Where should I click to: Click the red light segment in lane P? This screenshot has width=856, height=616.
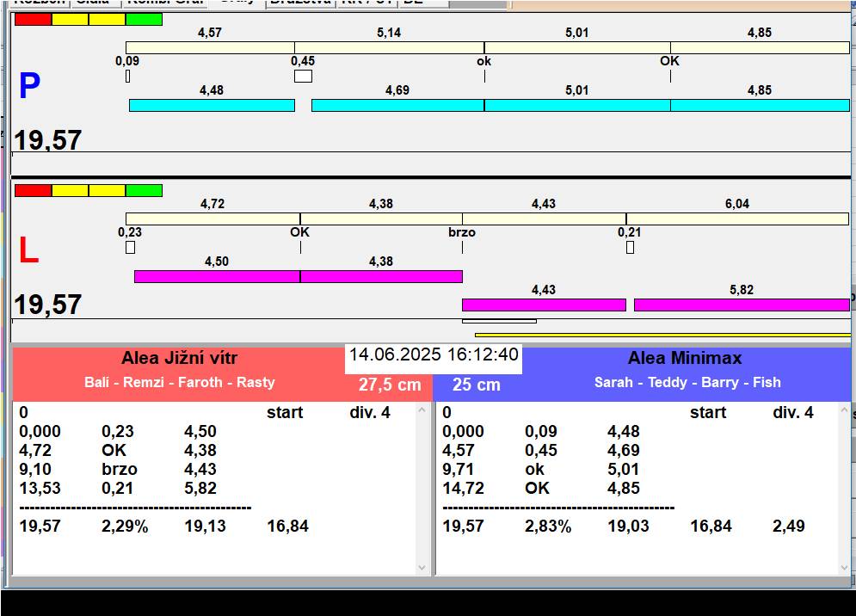[x=33, y=19]
